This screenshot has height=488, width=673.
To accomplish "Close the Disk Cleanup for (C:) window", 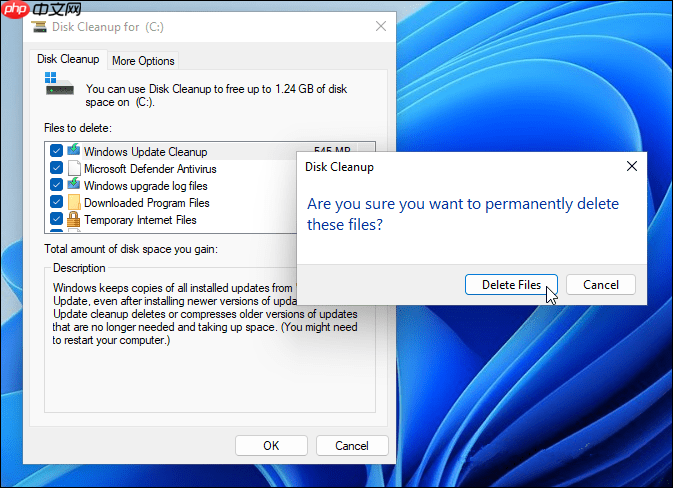I will [x=381, y=26].
